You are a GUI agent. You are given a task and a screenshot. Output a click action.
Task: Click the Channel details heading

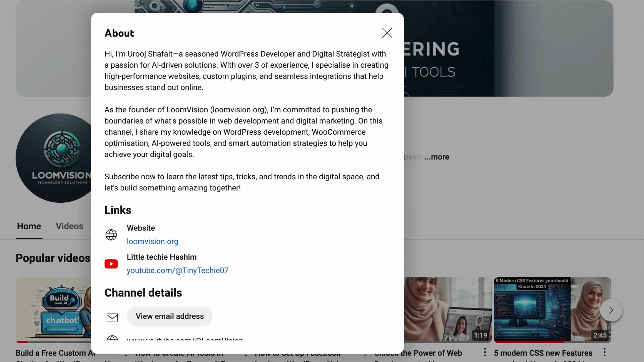coord(143,293)
